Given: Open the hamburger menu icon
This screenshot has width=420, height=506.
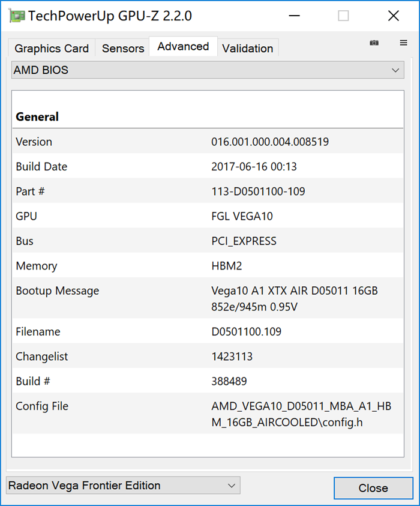Looking at the screenshot, I should click(403, 43).
